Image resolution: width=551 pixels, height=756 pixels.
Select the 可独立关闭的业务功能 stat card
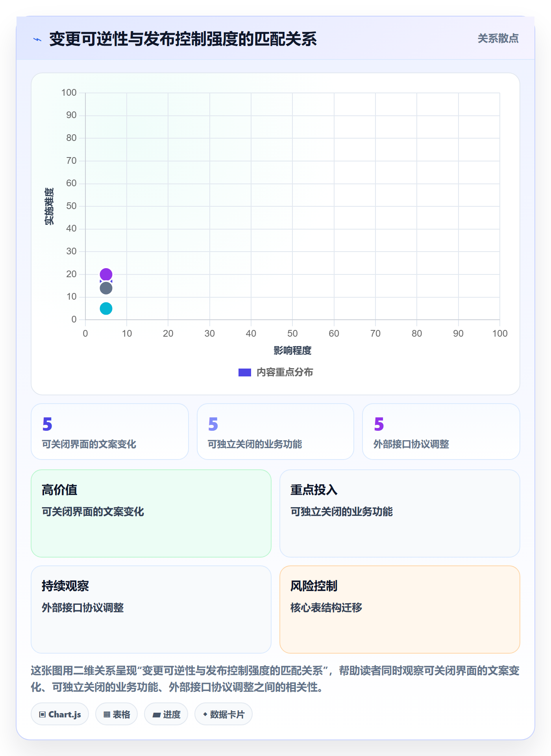(x=275, y=432)
